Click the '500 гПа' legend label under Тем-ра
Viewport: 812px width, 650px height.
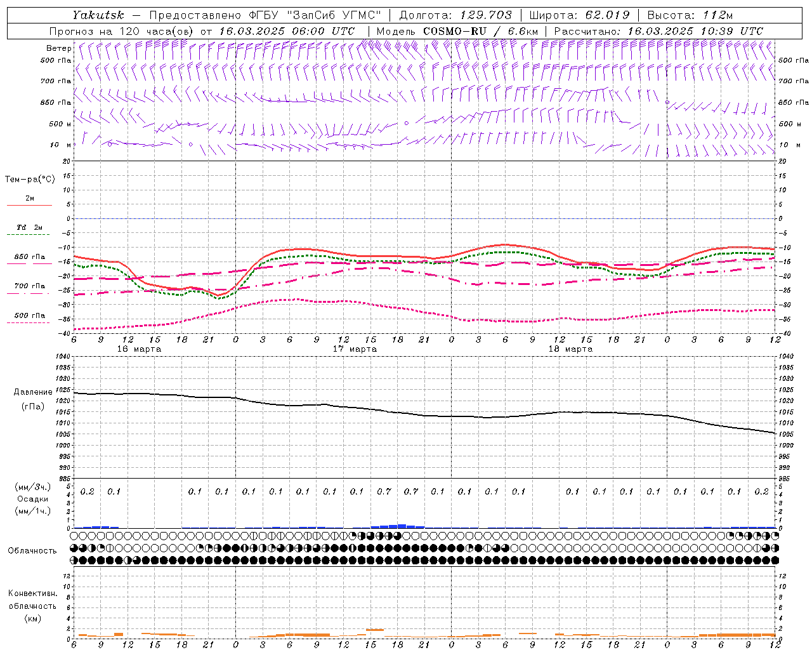click(x=30, y=315)
